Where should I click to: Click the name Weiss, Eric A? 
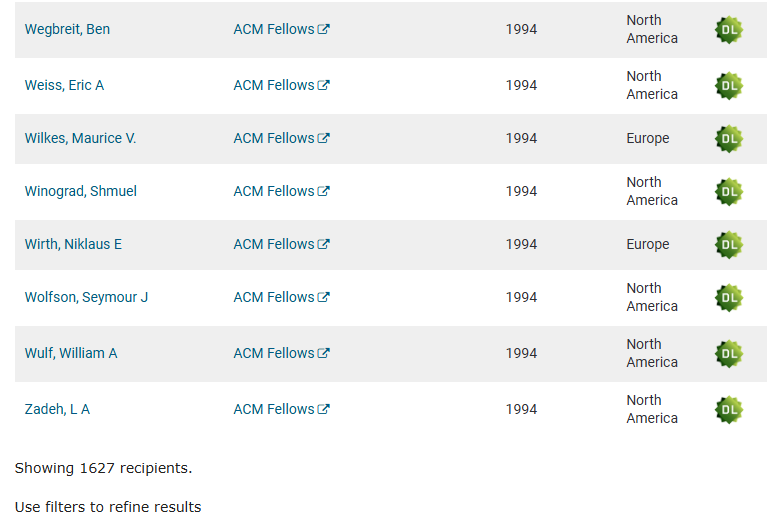coord(64,85)
